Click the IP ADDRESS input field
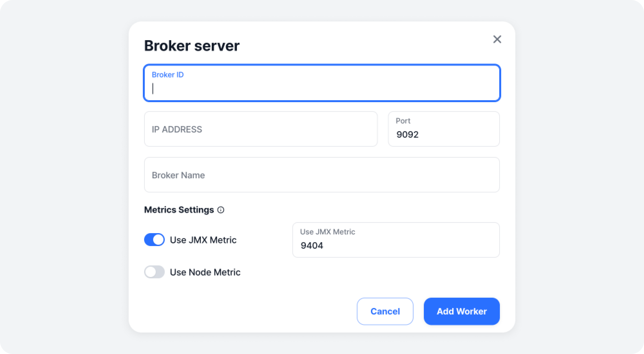644x354 pixels. pyautogui.click(x=261, y=129)
